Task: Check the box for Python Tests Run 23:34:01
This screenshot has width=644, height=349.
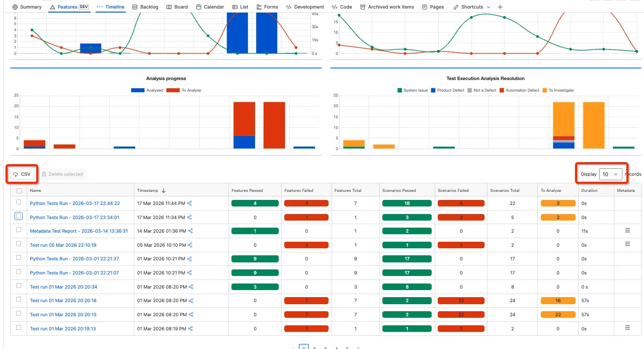Action: point(19,216)
